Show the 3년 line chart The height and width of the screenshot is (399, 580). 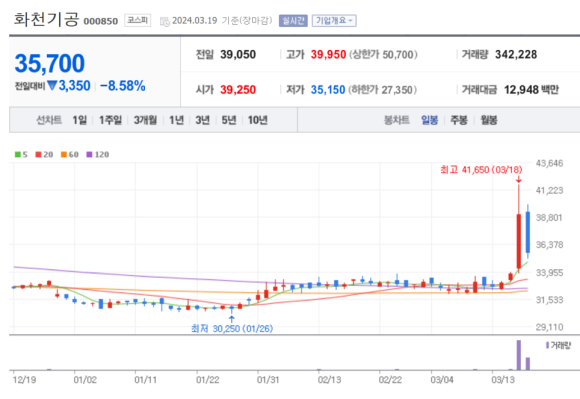tap(202, 120)
